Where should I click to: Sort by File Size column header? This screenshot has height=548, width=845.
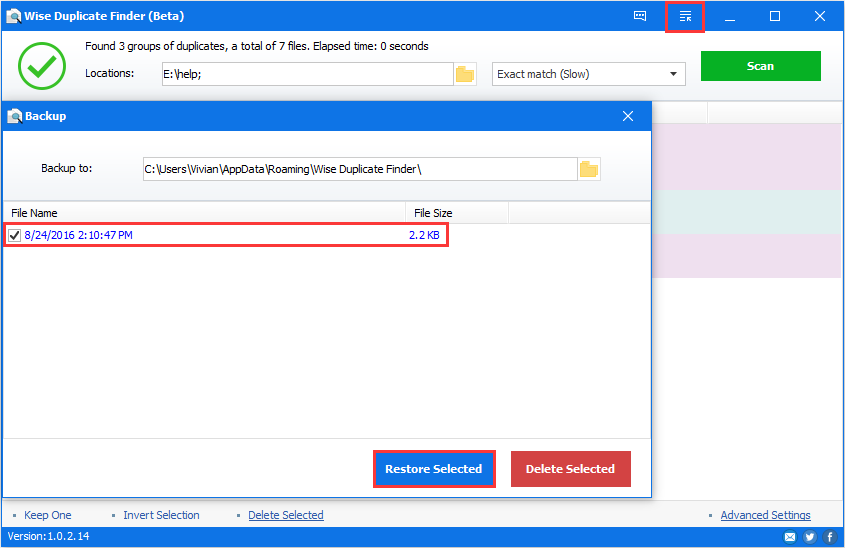[x=457, y=213]
